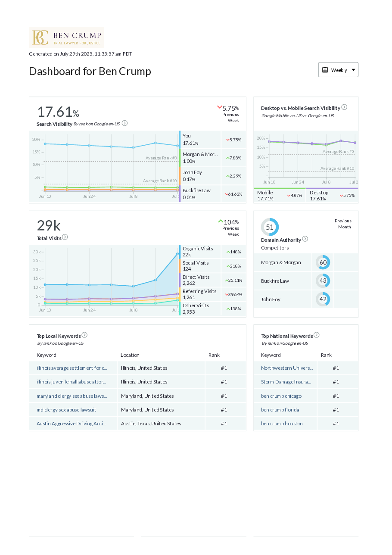Toggle Morgan & Morgan series in visibility legend

(200, 158)
